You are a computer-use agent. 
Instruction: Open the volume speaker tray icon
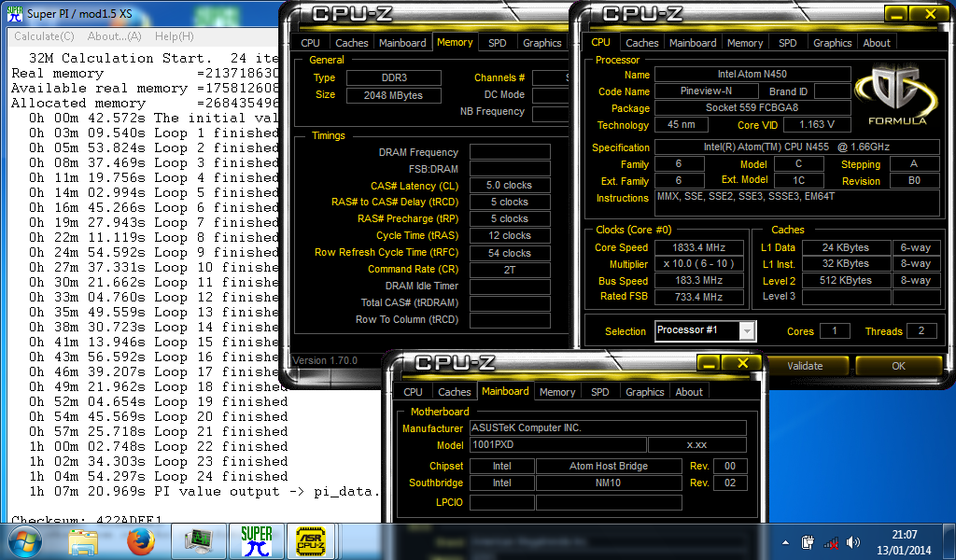(x=853, y=541)
